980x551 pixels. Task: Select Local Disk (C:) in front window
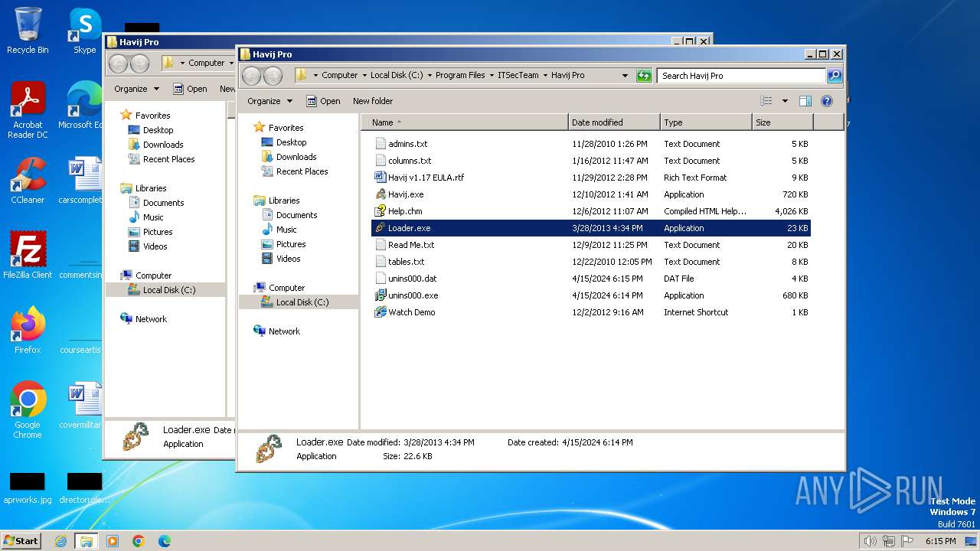(299, 302)
